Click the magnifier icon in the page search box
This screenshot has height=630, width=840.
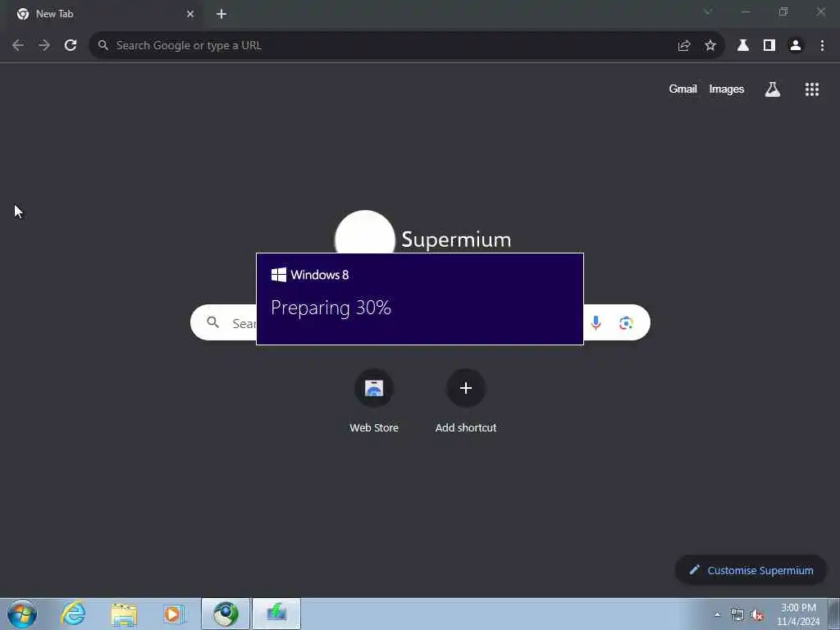point(212,322)
